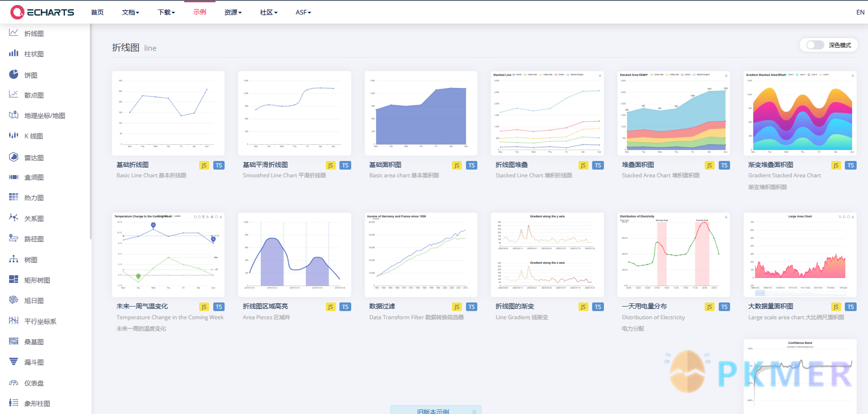
Task: Select the parallel 平行坐标系 icon
Action: click(14, 321)
